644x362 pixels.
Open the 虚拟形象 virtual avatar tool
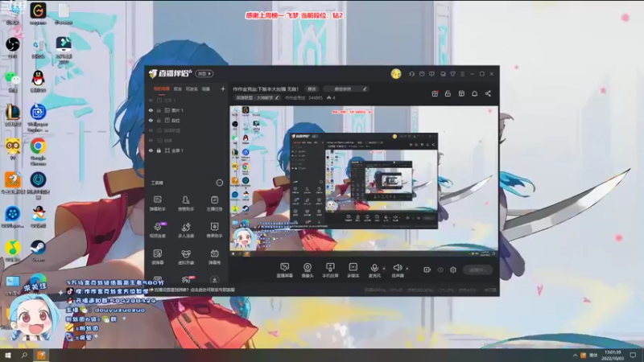click(x=186, y=257)
